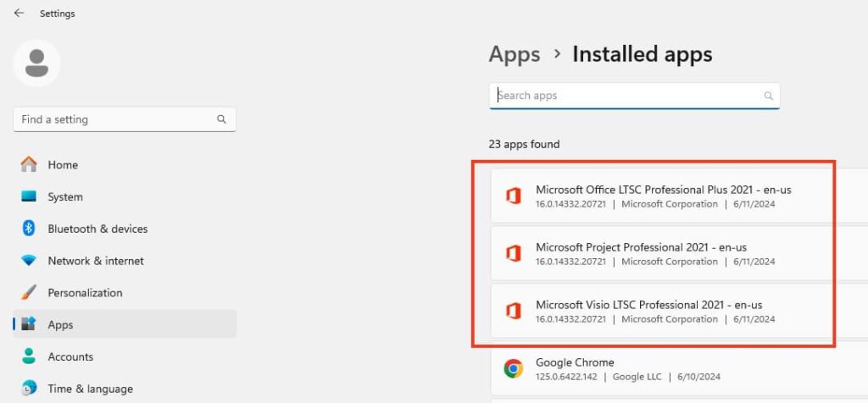Image resolution: width=868 pixels, height=403 pixels.
Task: Click the magnifier in Search apps box
Action: 769,96
